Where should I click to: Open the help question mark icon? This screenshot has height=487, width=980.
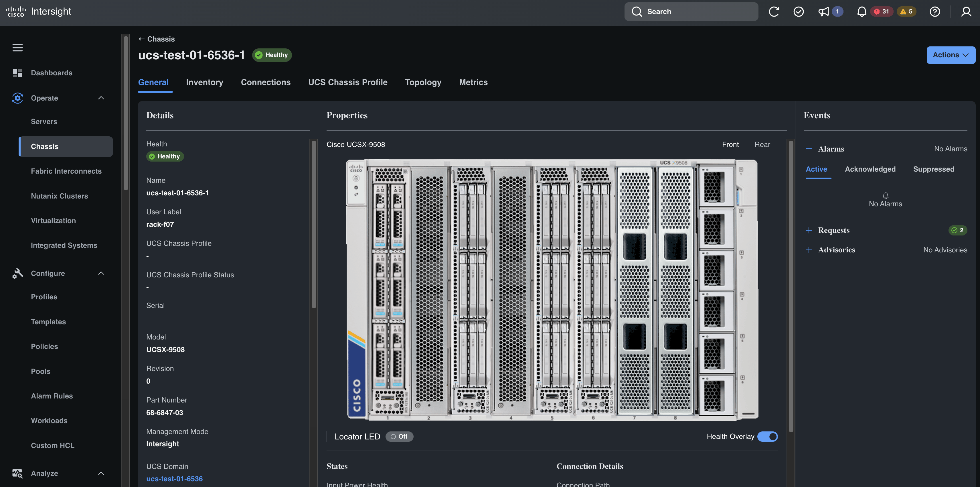pos(935,11)
